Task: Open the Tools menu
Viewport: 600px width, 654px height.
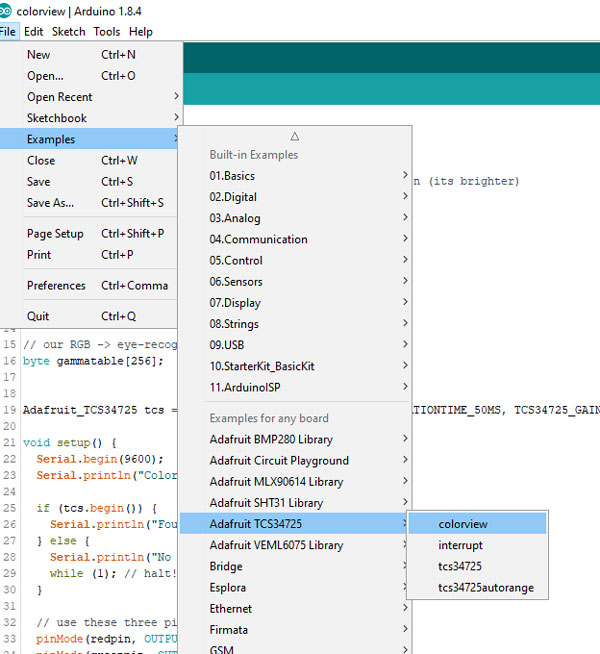Action: [x=107, y=32]
